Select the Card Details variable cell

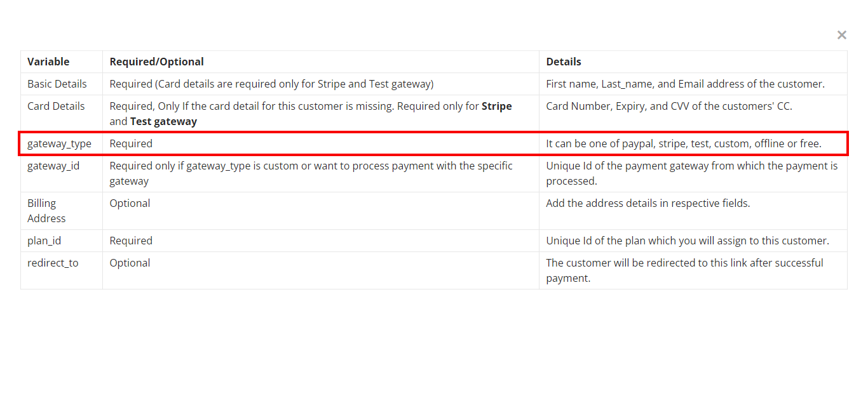[x=56, y=106]
